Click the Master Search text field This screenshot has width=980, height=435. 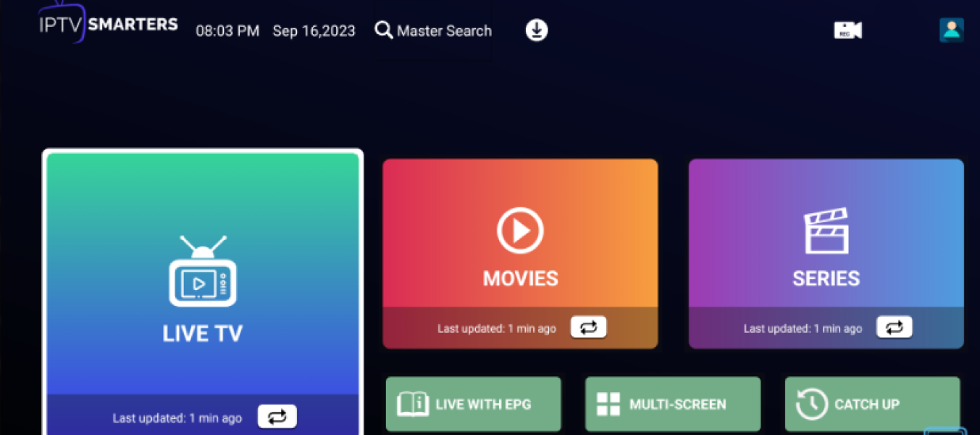click(x=444, y=31)
